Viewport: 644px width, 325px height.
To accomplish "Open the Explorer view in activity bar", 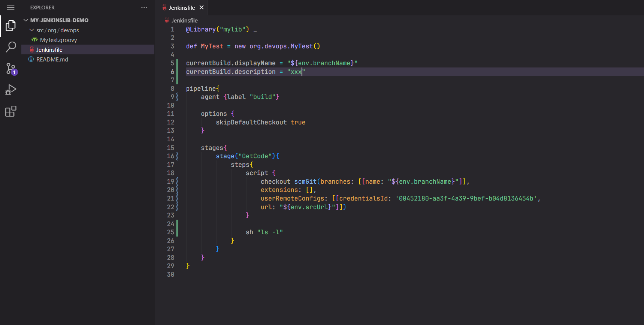I will [x=10, y=25].
